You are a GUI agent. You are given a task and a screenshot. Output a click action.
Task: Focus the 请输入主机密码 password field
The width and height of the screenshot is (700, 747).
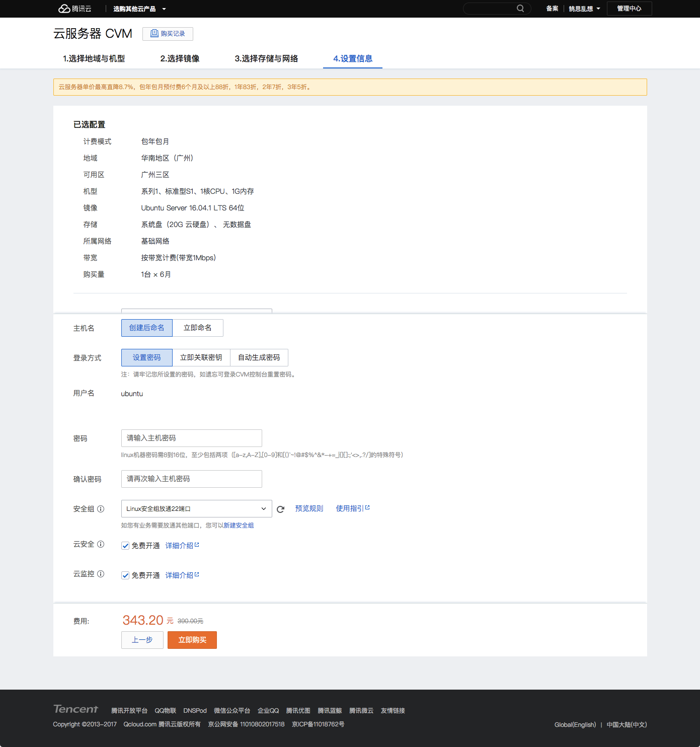192,438
